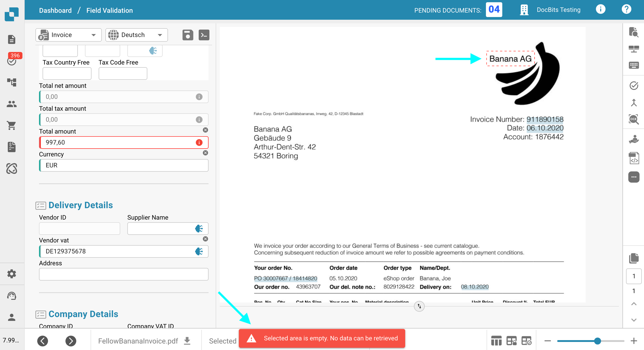Expand the Deutsch language dropdown

(x=136, y=35)
